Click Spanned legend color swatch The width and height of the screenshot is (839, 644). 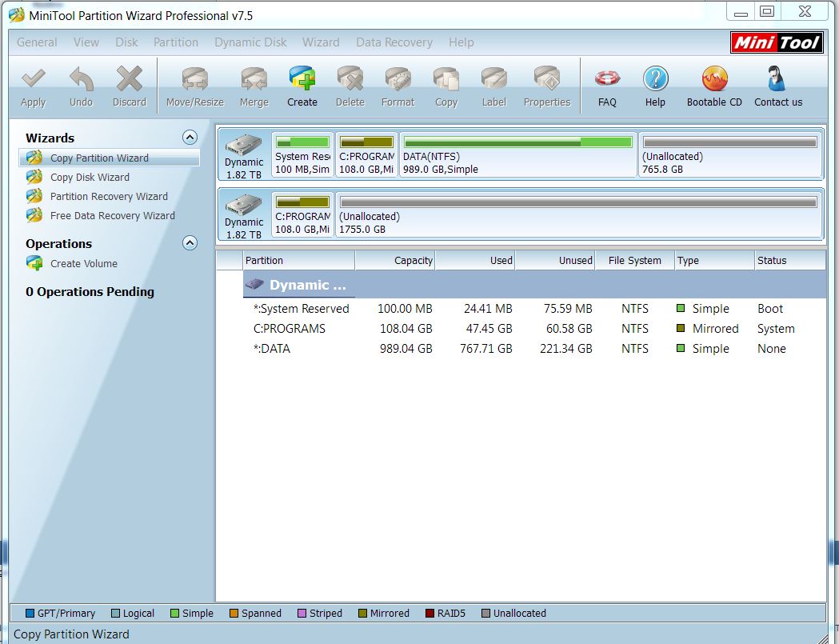[234, 614]
